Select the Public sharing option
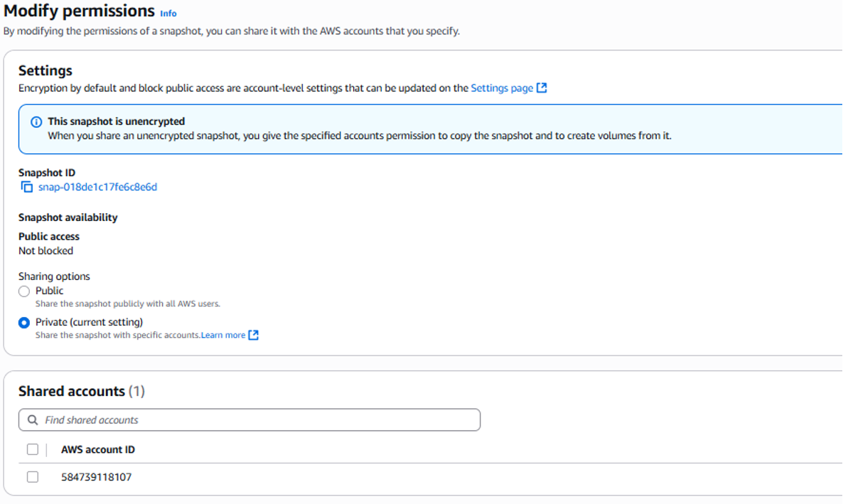This screenshot has height=504, width=843. point(24,291)
